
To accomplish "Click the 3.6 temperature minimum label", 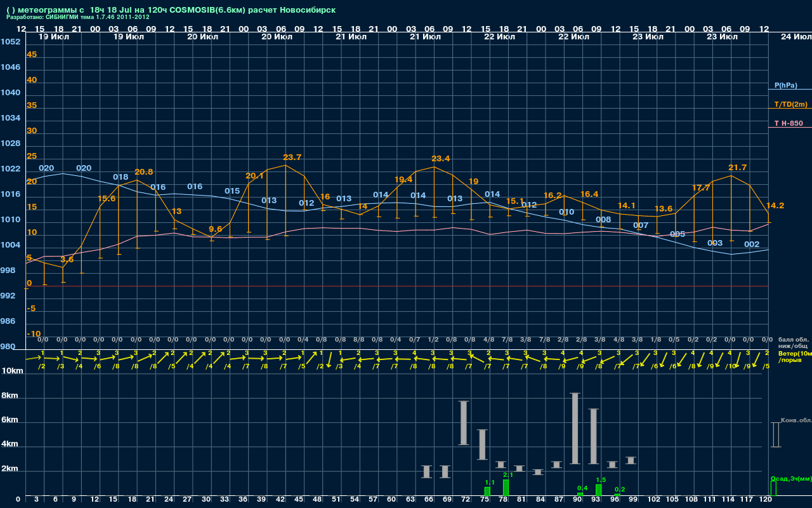I will pyautogui.click(x=67, y=259).
